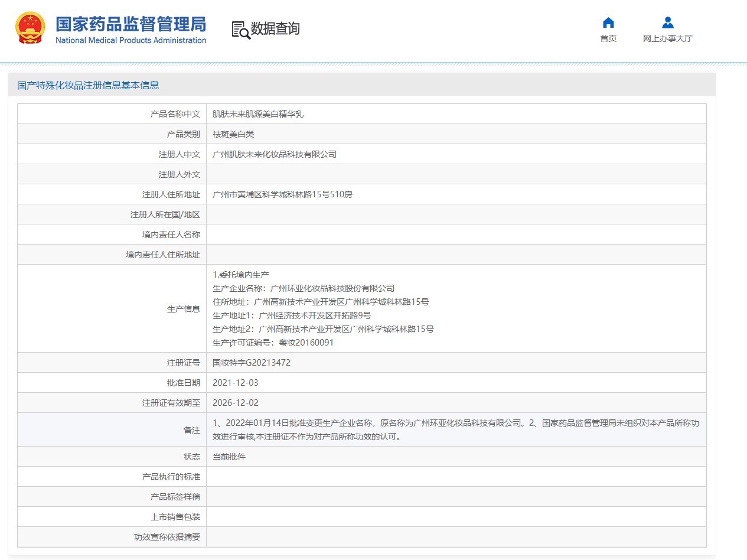Screen dimensions: 747x560
Task: Select registrant 广州肌肤未来化妆品科技有限公司
Action: coord(274,154)
